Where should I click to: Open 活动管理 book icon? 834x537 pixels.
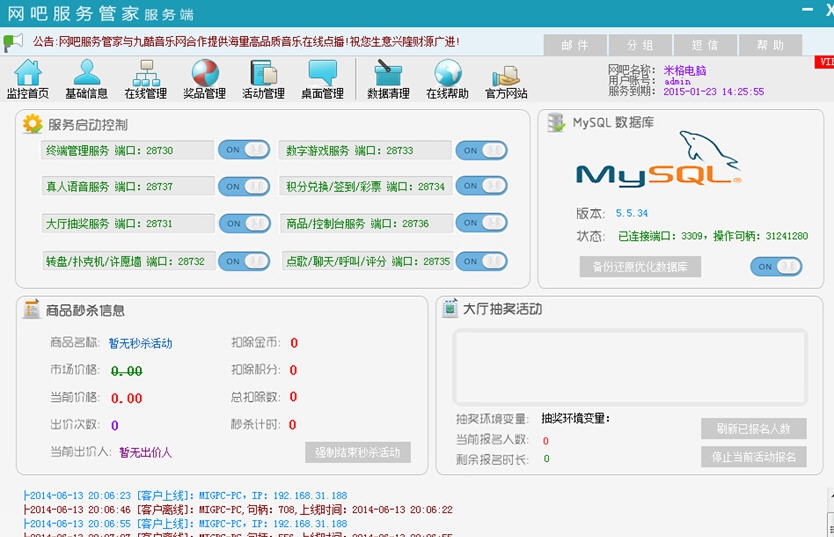point(264,79)
